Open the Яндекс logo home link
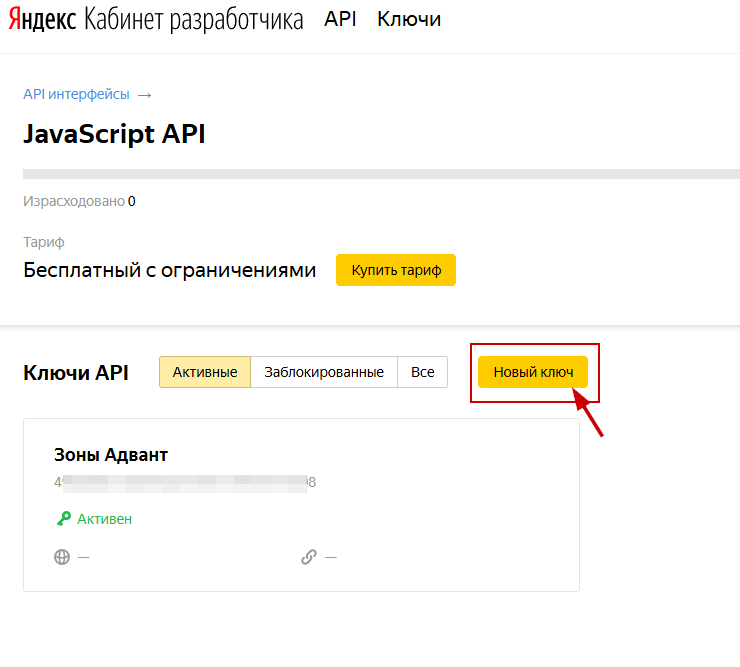This screenshot has width=740, height=667. [x=42, y=20]
